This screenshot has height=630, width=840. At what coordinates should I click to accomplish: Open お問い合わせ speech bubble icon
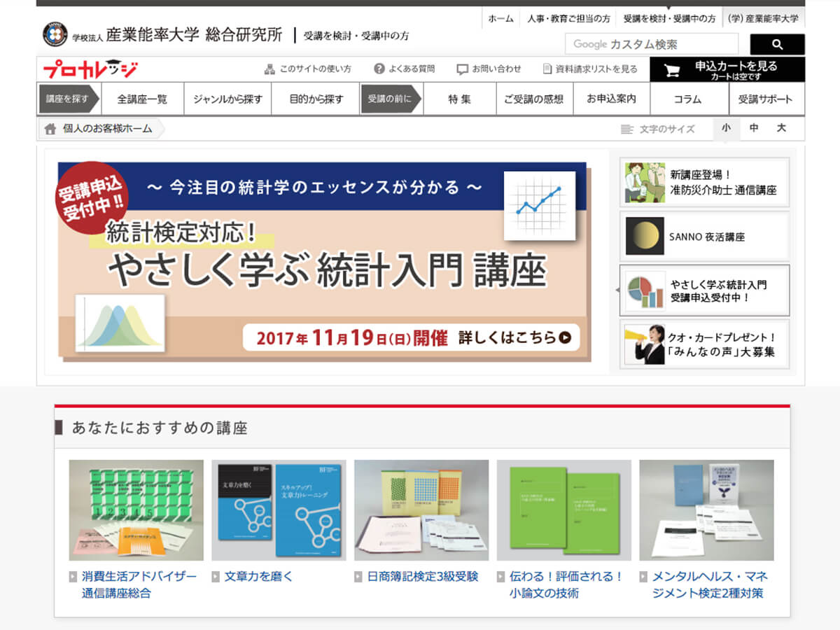462,69
